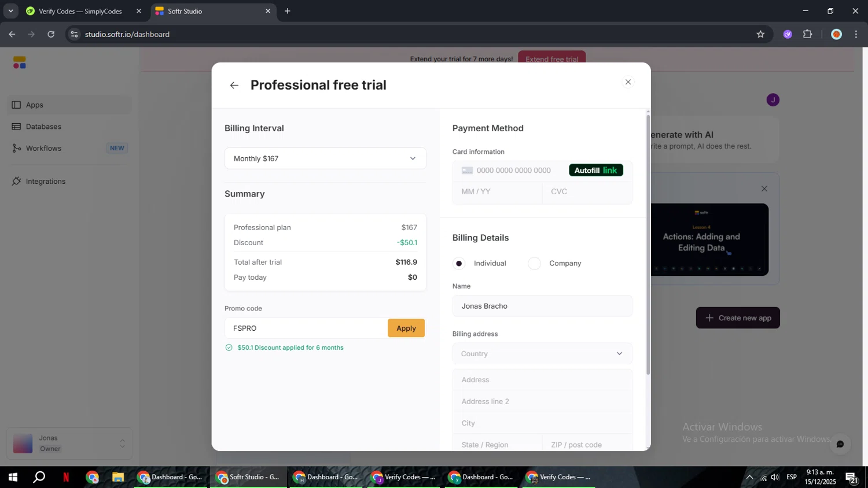The image size is (868, 488).
Task: Open the volume control in system tray
Action: point(775,477)
